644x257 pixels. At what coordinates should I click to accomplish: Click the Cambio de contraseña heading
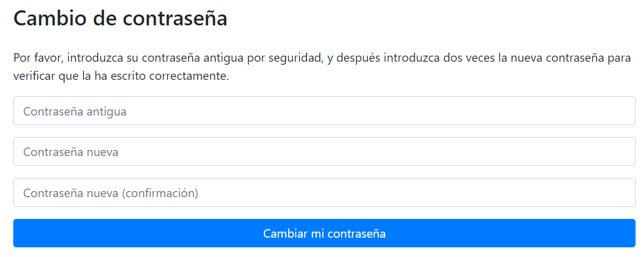pos(120,18)
